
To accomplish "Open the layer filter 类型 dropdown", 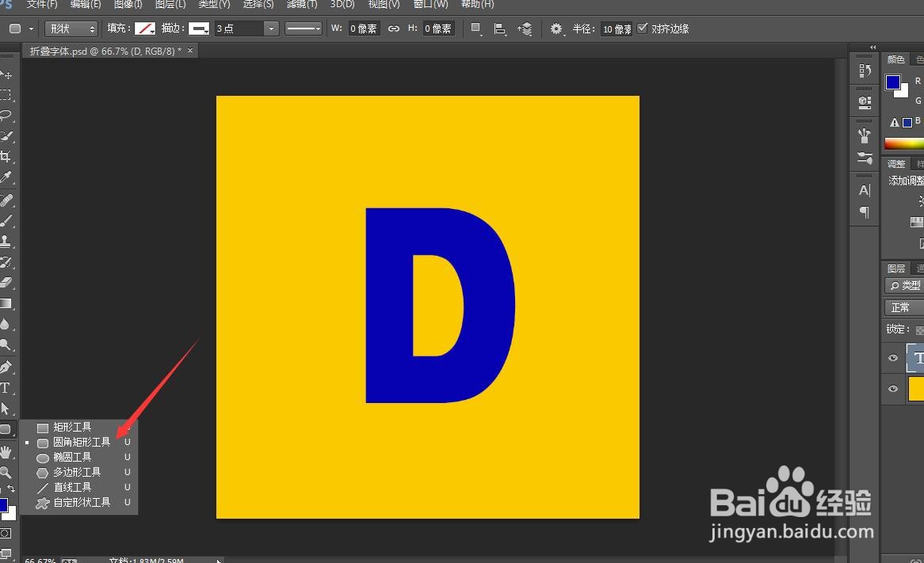I will [x=904, y=286].
